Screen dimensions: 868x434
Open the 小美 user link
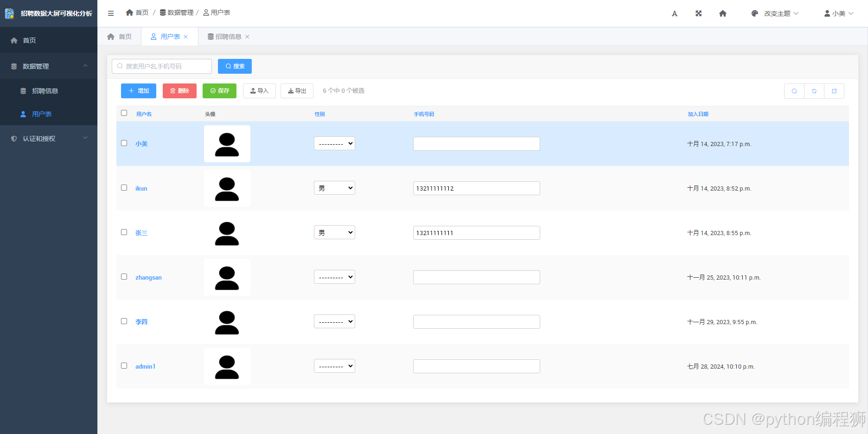click(x=141, y=144)
